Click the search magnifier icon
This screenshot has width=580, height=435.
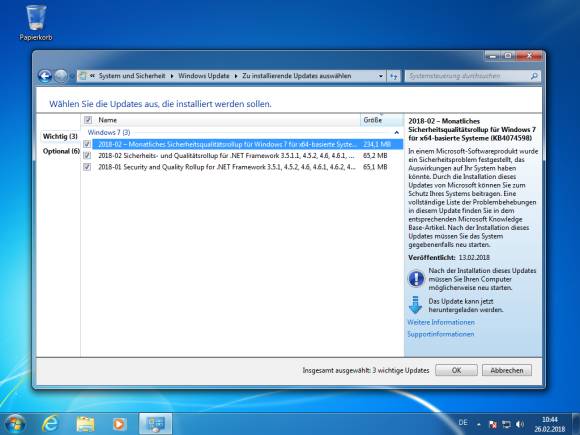534,76
